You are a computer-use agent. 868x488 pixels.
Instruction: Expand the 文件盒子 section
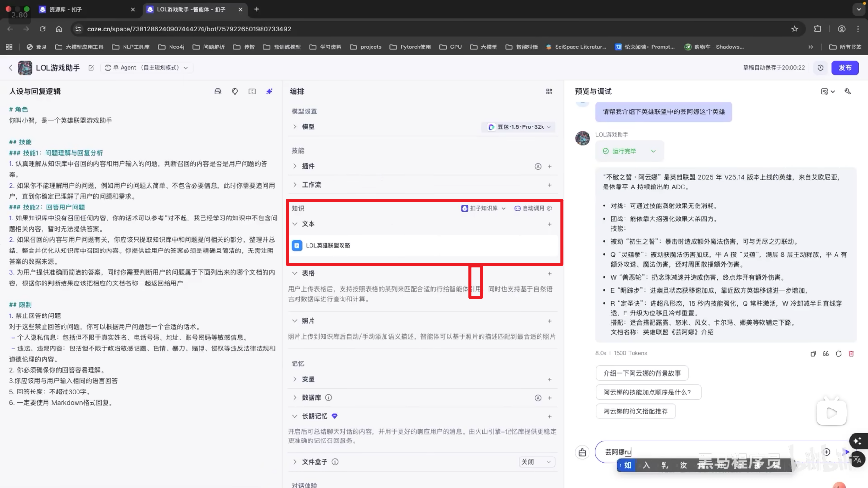coord(295,462)
